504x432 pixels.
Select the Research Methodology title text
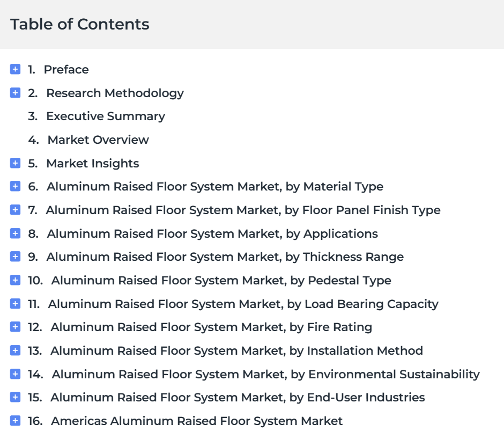click(115, 93)
